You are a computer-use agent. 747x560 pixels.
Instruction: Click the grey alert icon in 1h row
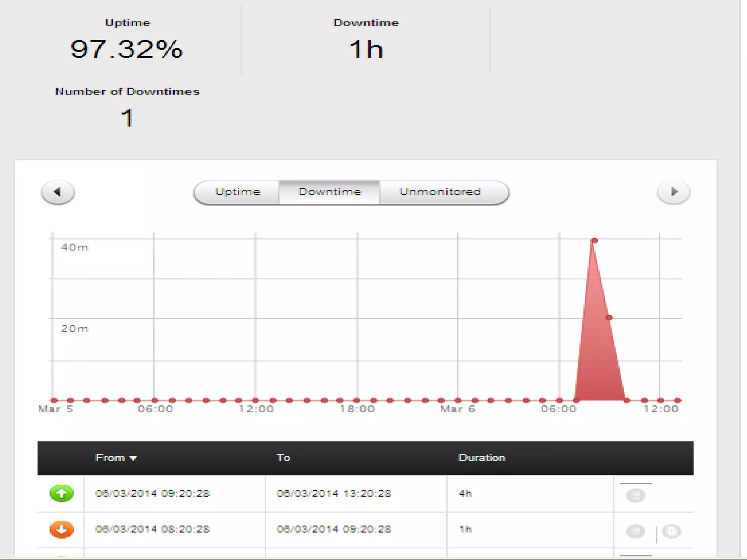[671, 531]
